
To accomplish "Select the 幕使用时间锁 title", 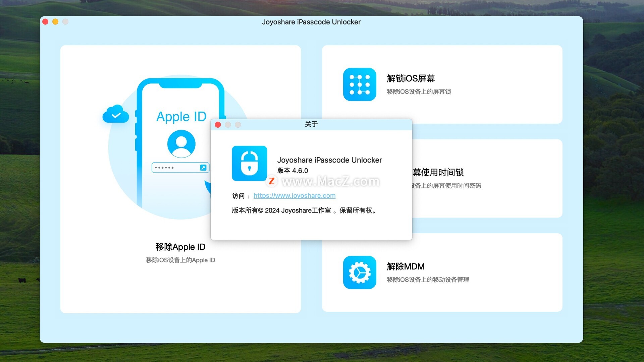I will click(438, 173).
